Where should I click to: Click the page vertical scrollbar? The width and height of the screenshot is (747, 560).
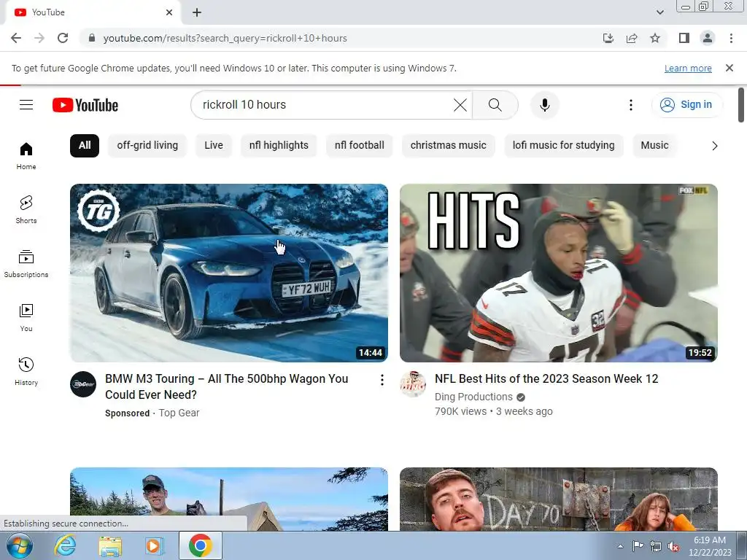point(741,105)
